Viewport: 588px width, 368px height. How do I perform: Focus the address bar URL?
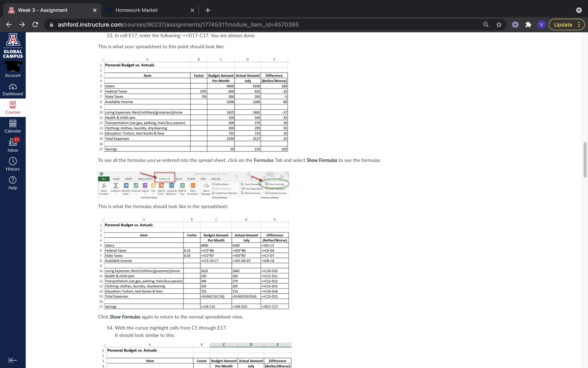click(x=178, y=25)
